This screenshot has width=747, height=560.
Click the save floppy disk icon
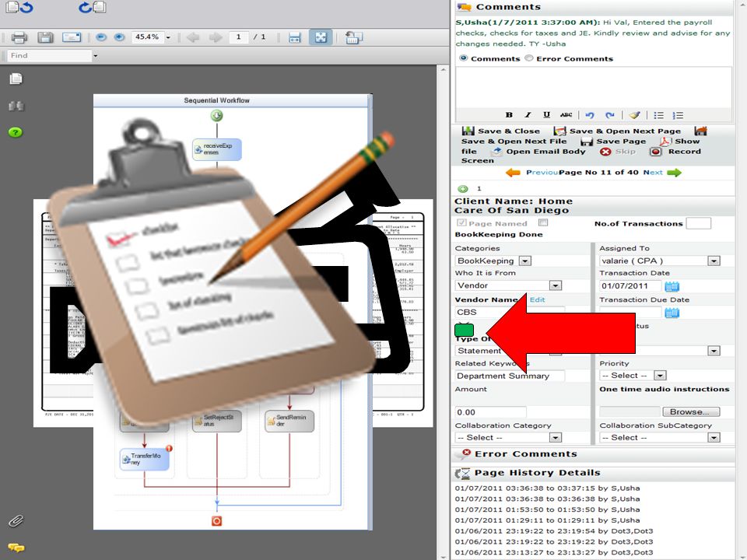coord(45,37)
